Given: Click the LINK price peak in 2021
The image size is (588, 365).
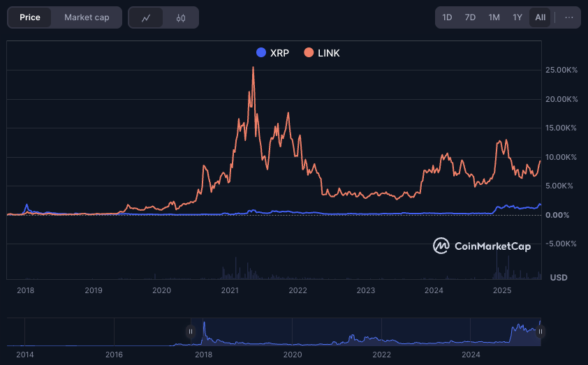Looking at the screenshot, I should point(253,68).
